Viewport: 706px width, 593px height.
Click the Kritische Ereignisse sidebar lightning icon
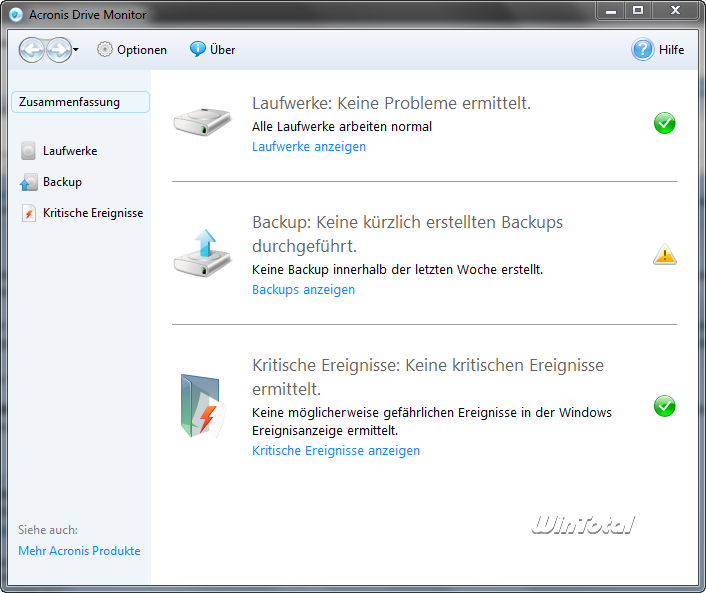(29, 213)
